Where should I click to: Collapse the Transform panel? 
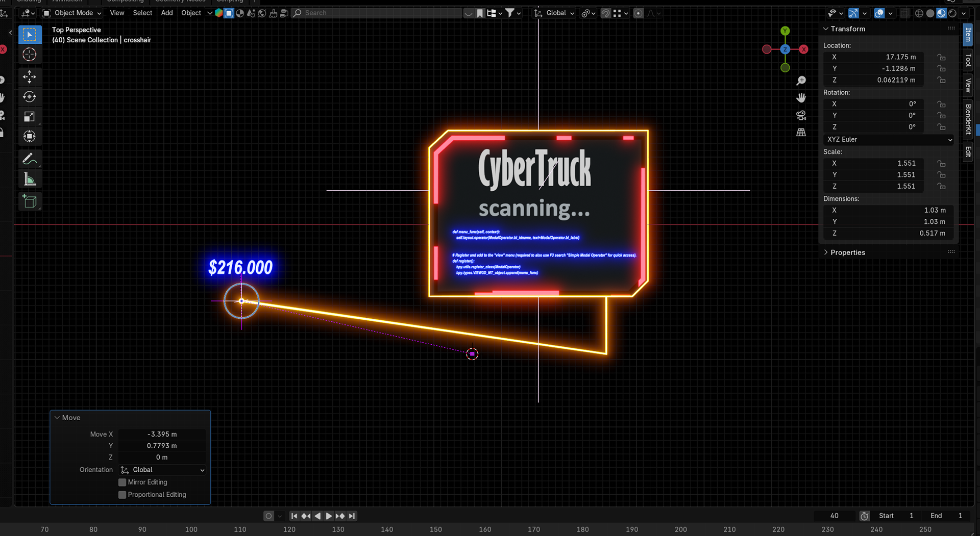[826, 29]
